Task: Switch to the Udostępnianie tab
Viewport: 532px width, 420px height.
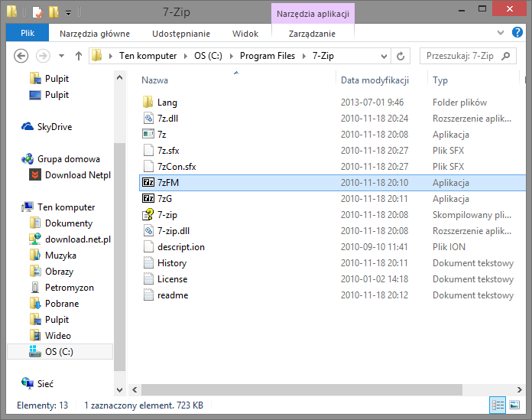Action: pos(181,34)
